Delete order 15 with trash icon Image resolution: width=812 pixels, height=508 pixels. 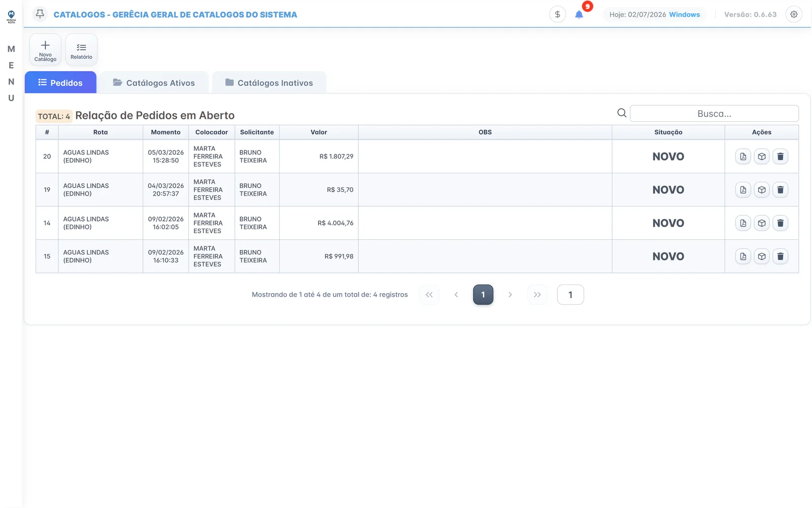[x=781, y=257]
